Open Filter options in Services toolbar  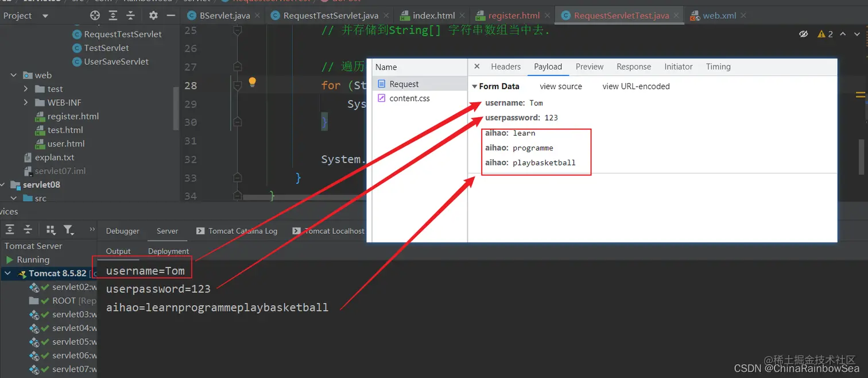(x=69, y=230)
